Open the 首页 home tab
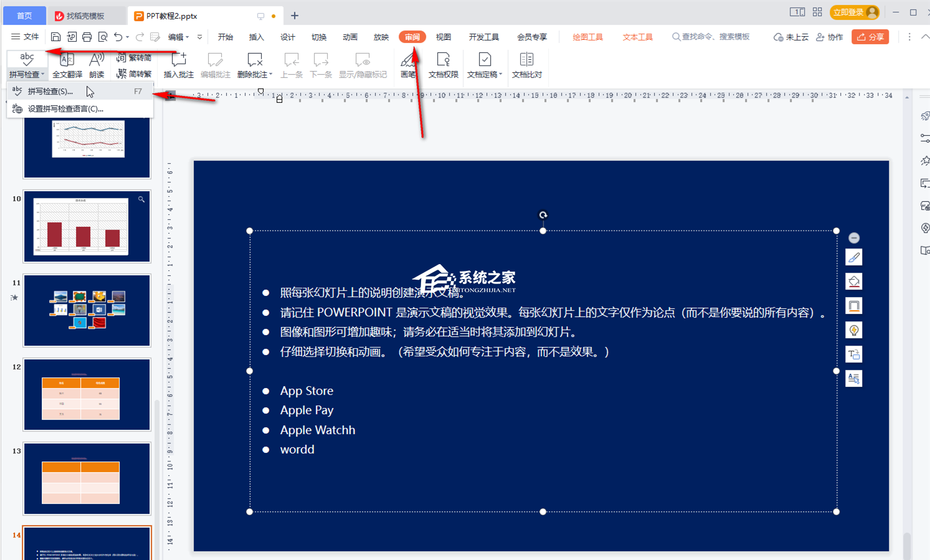This screenshot has height=560, width=930. tap(24, 16)
